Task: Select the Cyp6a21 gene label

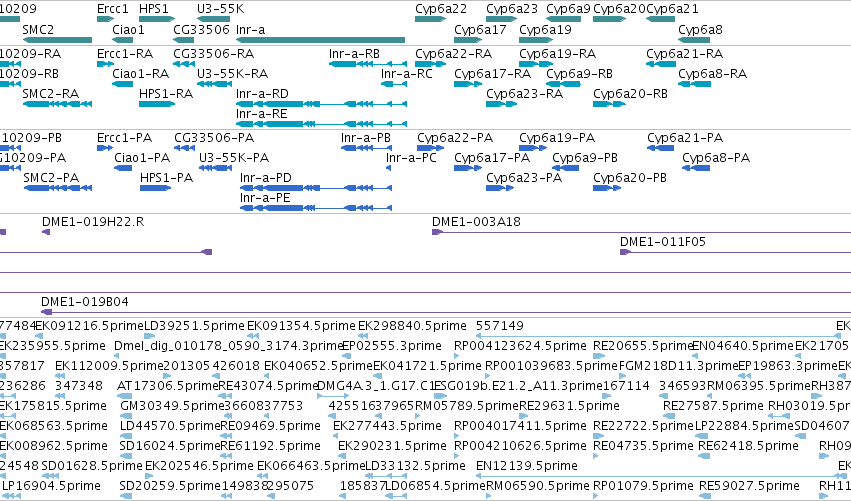Action: click(672, 9)
